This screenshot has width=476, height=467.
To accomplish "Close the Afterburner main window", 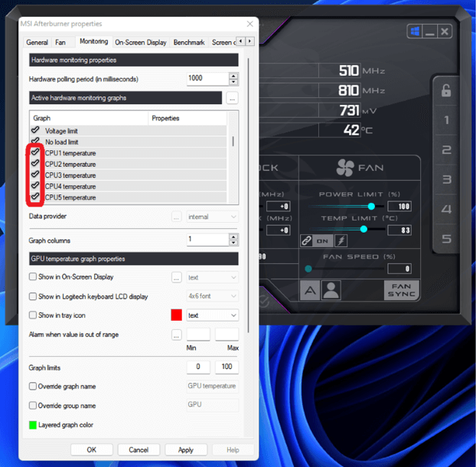I will 445,31.
